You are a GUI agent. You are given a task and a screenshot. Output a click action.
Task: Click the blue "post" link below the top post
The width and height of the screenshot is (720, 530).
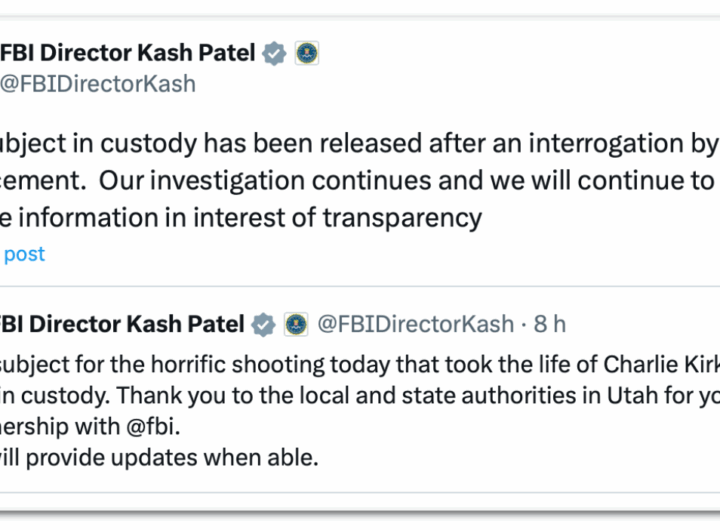pos(24,254)
